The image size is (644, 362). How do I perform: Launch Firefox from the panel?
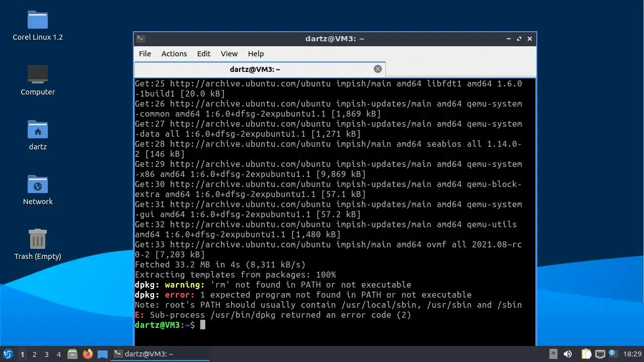[x=88, y=354]
